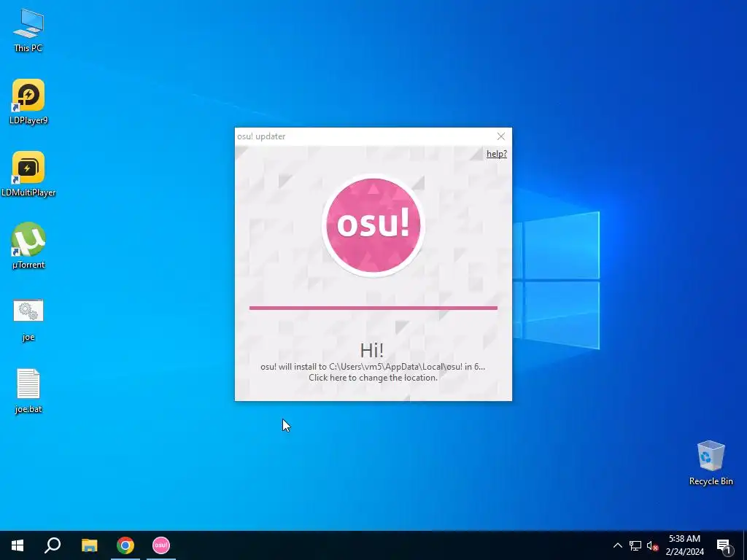Close the osu! updater window
This screenshot has height=560, width=747.
coord(500,136)
